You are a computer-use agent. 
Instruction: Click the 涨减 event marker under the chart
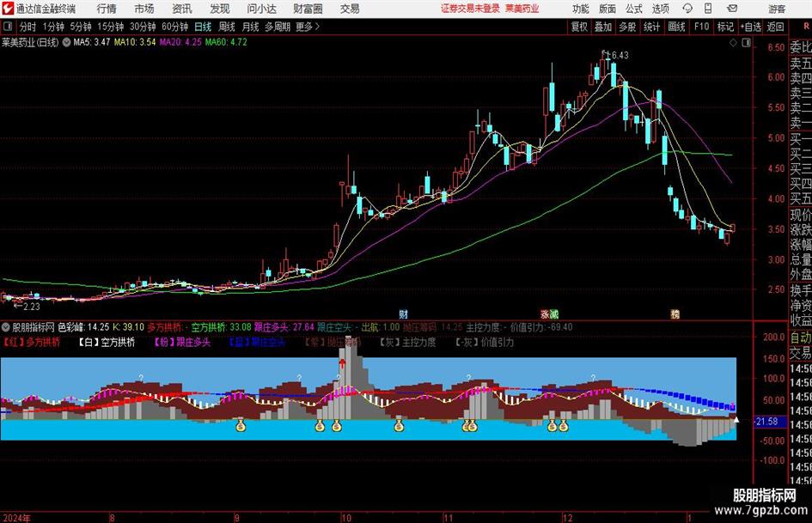click(x=549, y=313)
